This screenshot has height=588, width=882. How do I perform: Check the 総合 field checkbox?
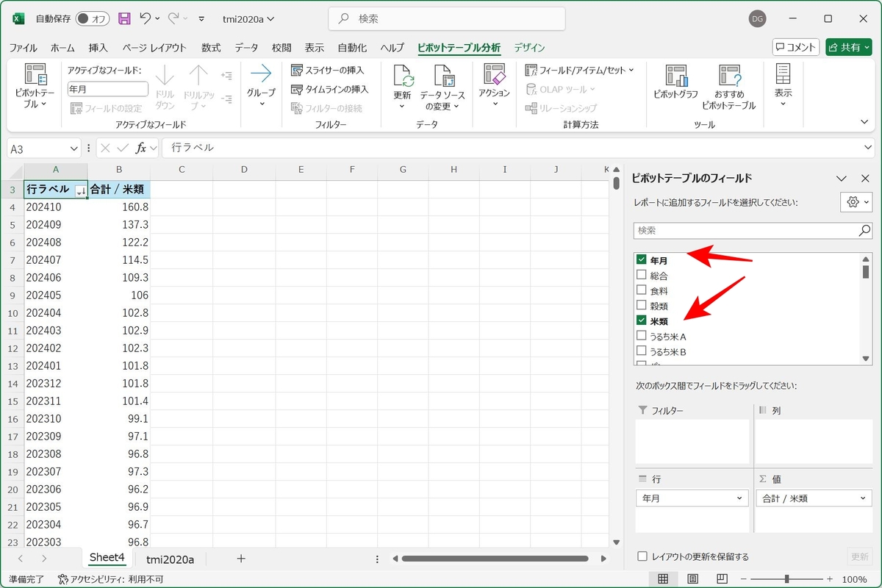[x=642, y=275]
